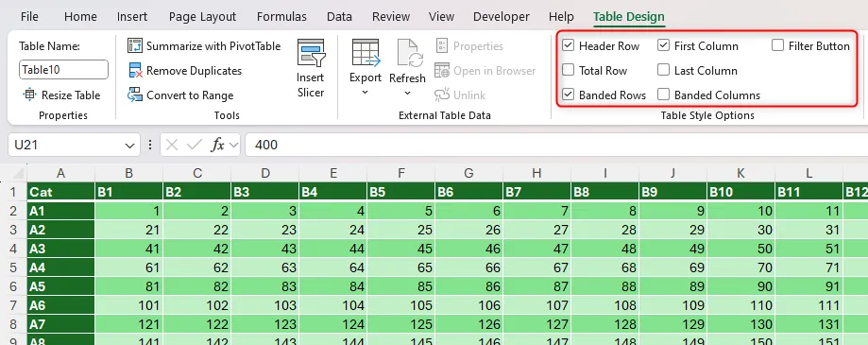This screenshot has width=868, height=345.
Task: Click the Open in Browser icon
Action: click(442, 70)
